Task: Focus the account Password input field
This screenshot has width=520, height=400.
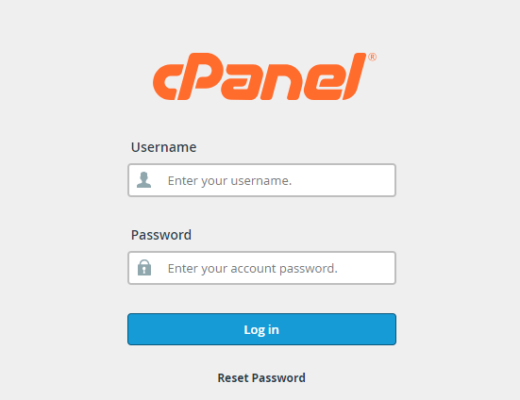Action: [x=262, y=268]
